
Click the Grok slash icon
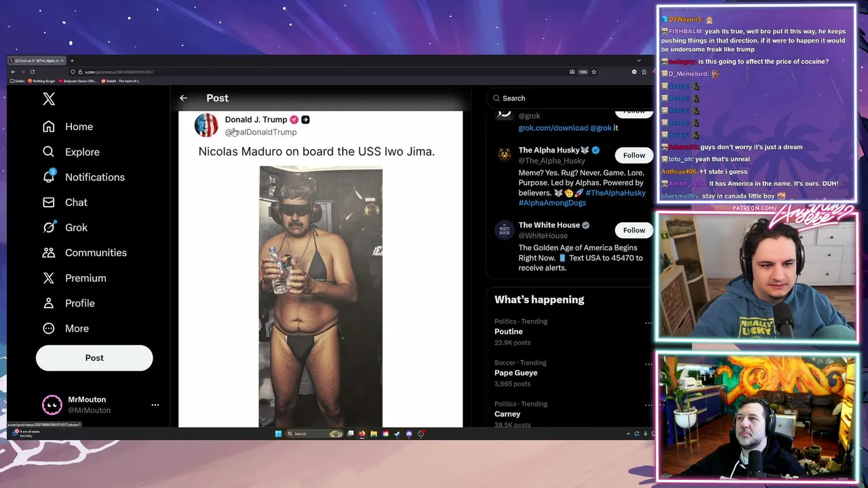click(x=49, y=227)
